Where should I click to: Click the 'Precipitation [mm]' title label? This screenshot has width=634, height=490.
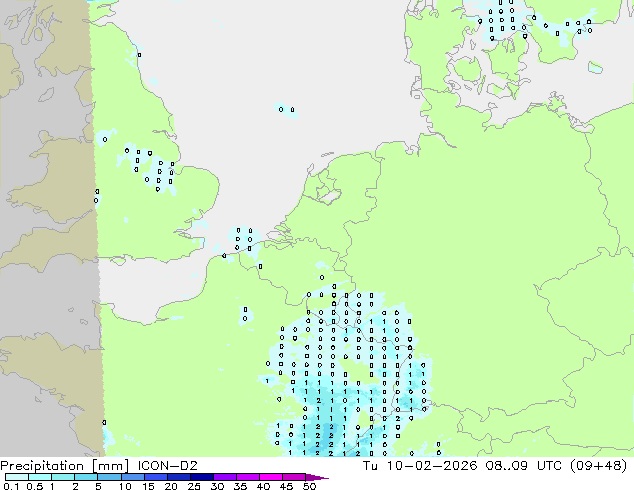click(65, 466)
